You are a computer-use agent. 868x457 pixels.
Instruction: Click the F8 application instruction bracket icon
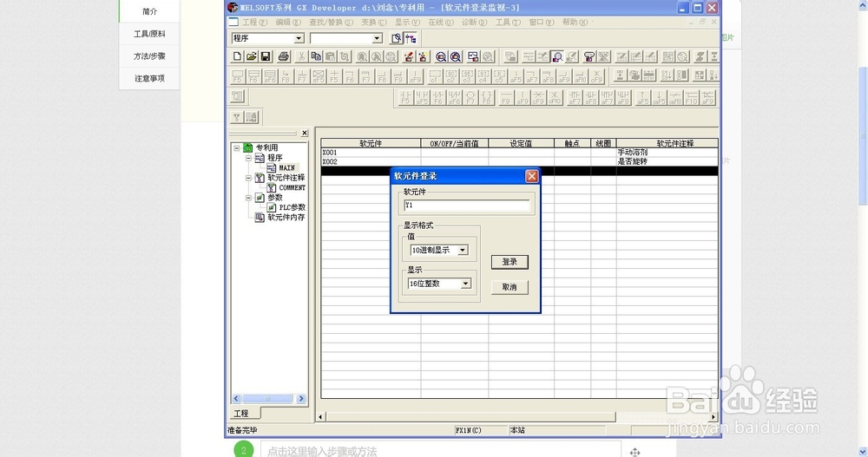(x=487, y=98)
